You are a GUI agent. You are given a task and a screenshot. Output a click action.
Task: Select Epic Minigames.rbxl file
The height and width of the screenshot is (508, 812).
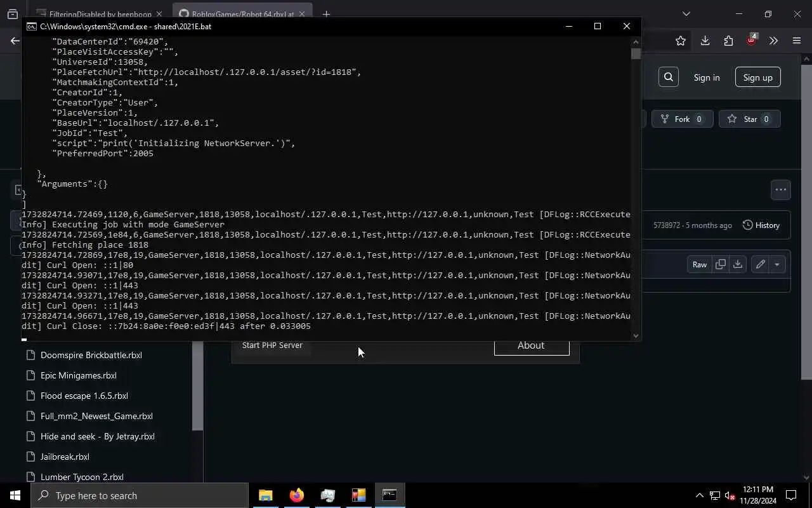(x=79, y=375)
